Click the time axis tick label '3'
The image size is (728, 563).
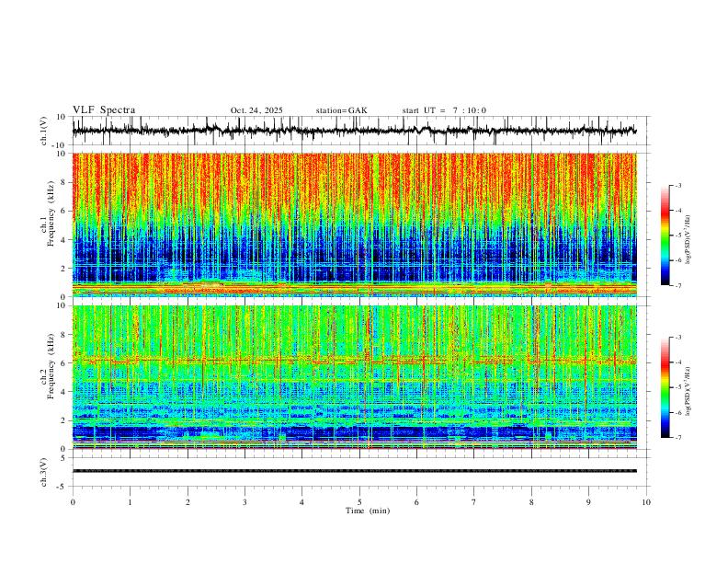(245, 502)
